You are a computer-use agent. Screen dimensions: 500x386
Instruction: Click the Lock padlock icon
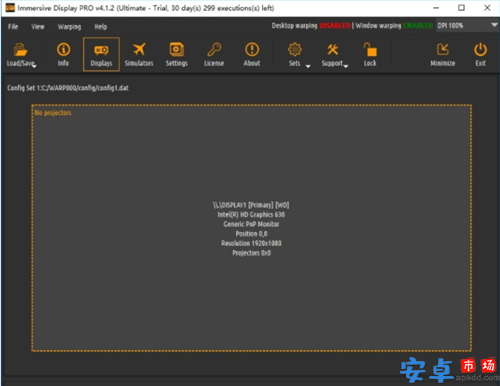pos(370,50)
